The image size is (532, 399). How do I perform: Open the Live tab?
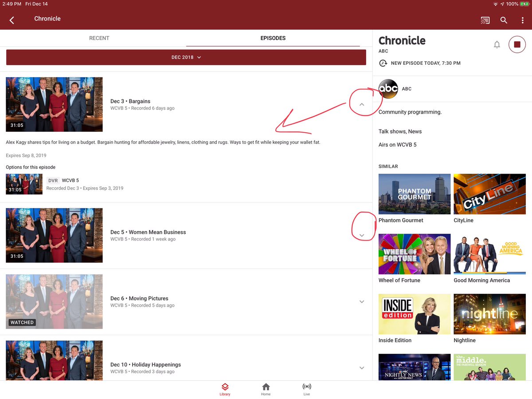click(x=306, y=389)
